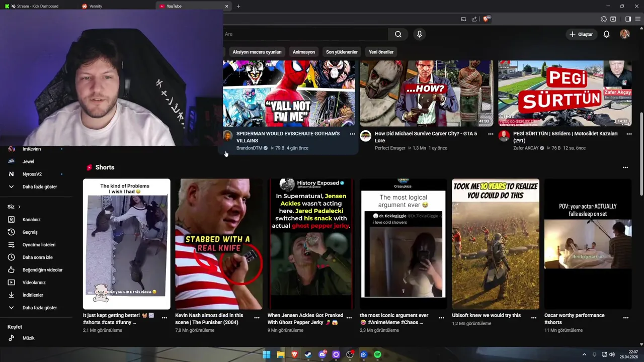Open the Perfect Enrager channel link
644x362 pixels.
pos(390,148)
